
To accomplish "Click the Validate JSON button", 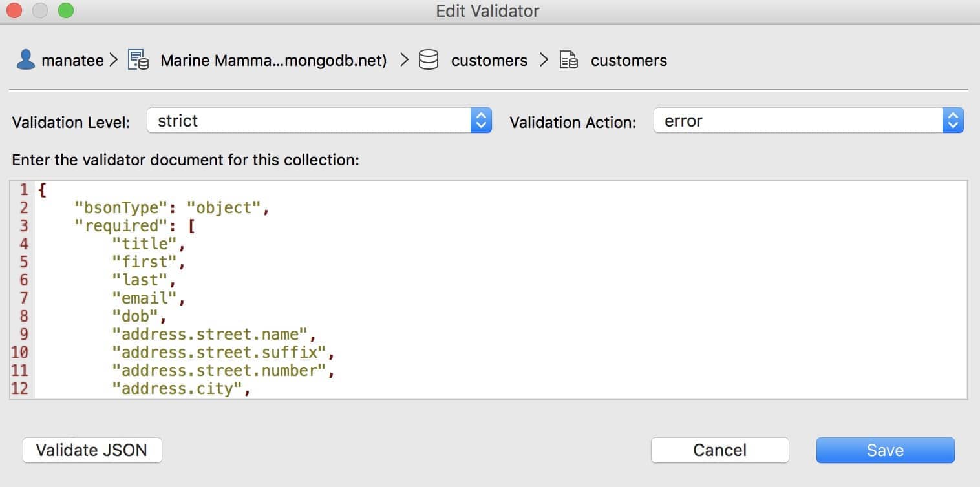I will tap(92, 450).
